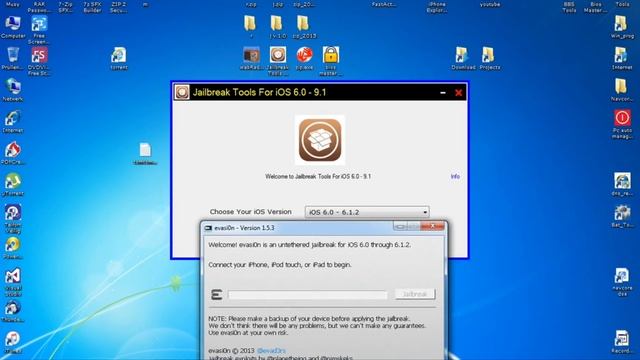Open the @evad3rs link in evasi0n

[271, 351]
